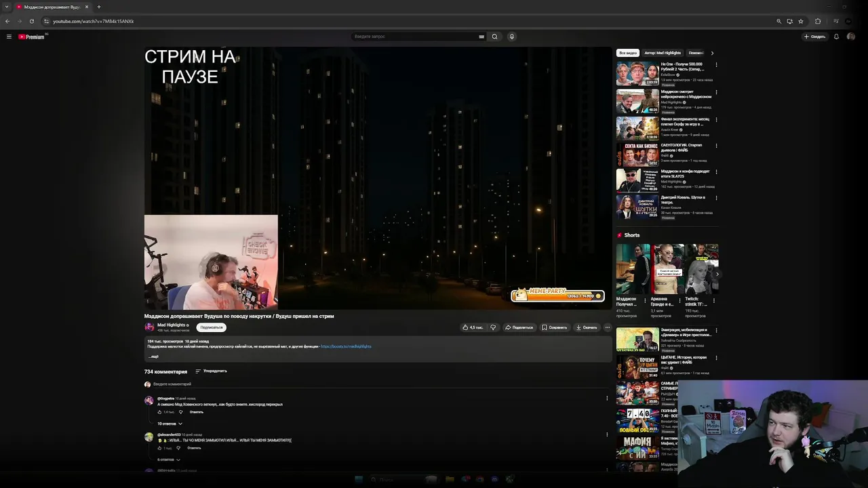Image resolution: width=868 pixels, height=488 pixels.
Task: Click Поделиться share button
Action: [x=519, y=327]
